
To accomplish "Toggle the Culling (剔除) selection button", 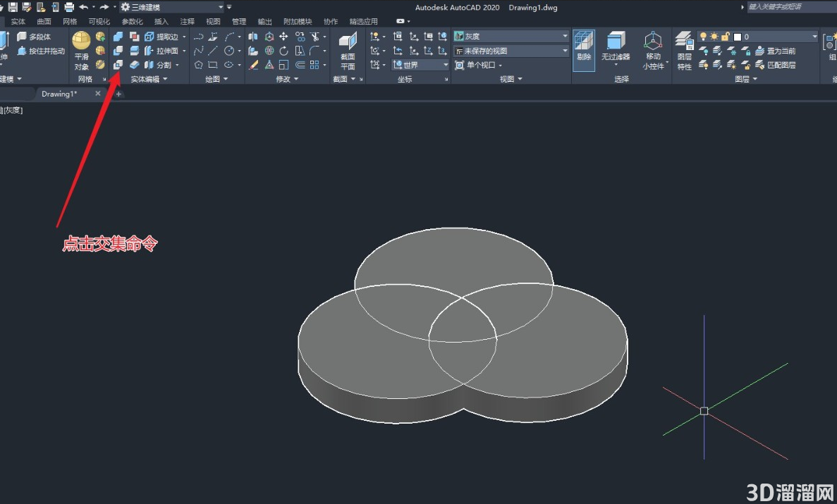I will click(x=584, y=51).
